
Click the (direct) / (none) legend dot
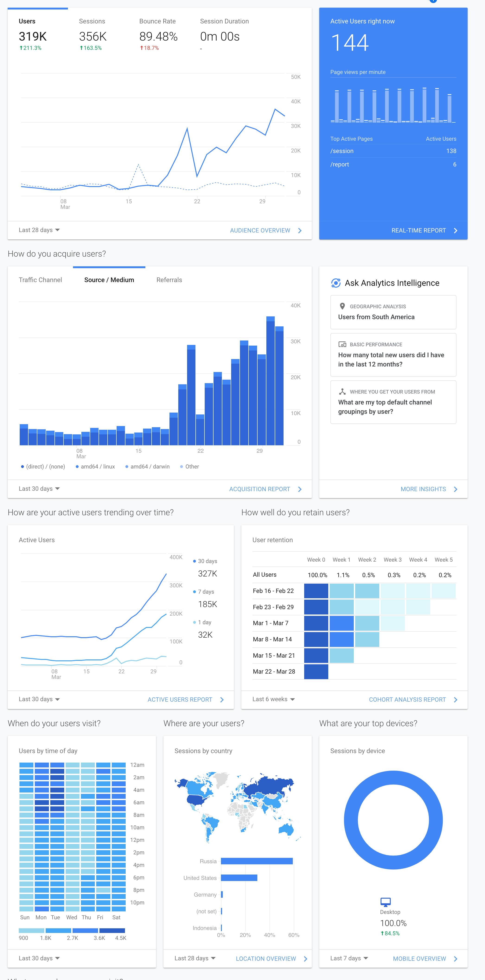[x=22, y=467]
